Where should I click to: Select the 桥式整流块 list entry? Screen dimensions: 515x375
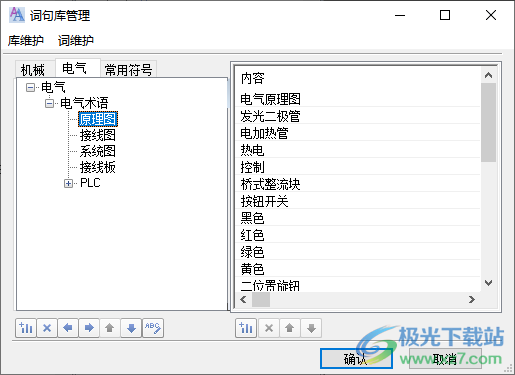(x=358, y=184)
